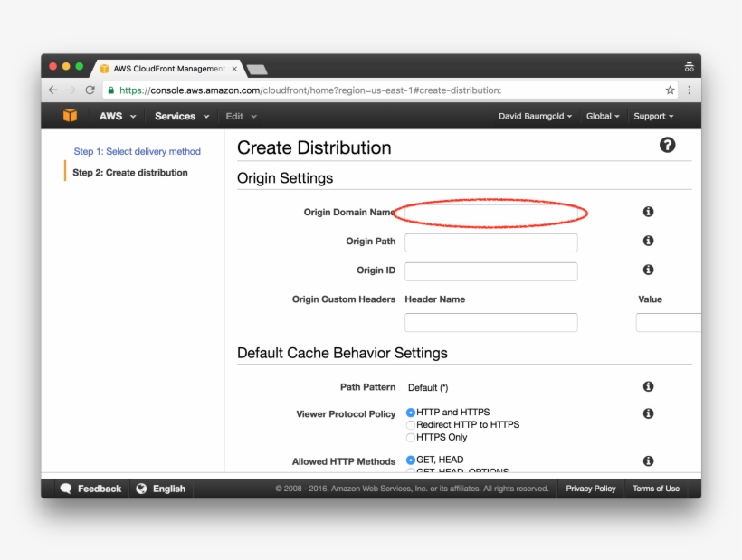Click the header Value input field
Viewport: 742px width, 560px height.
pos(669,323)
